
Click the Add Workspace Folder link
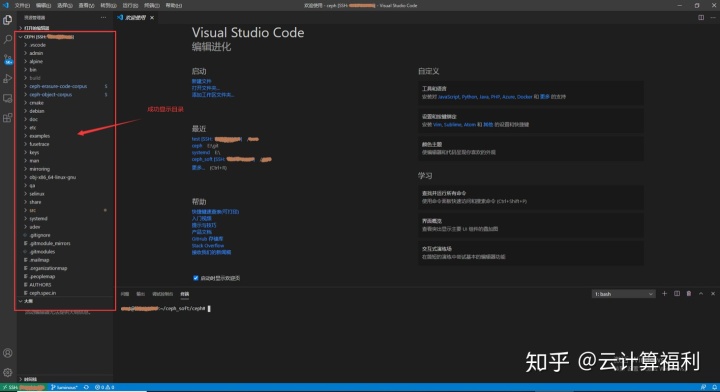pos(213,95)
